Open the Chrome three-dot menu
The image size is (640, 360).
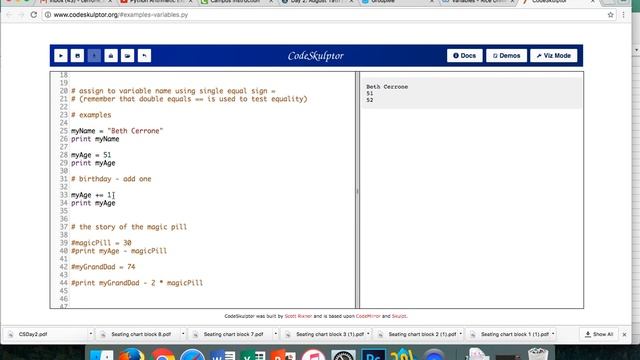(623, 15)
